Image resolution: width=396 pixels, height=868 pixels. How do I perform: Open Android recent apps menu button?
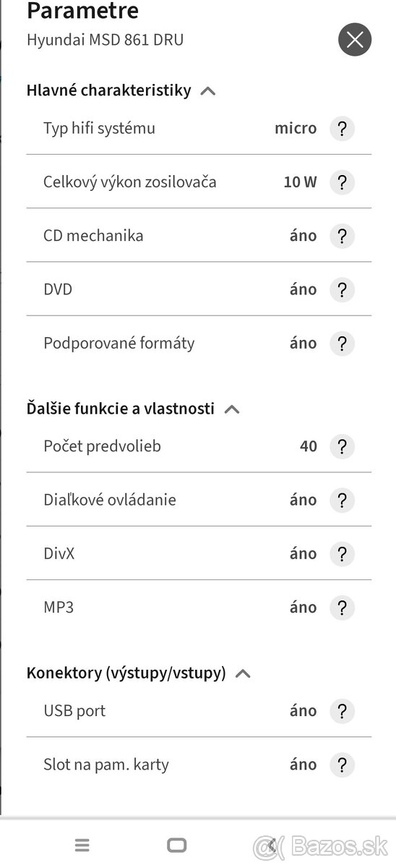tap(82, 845)
